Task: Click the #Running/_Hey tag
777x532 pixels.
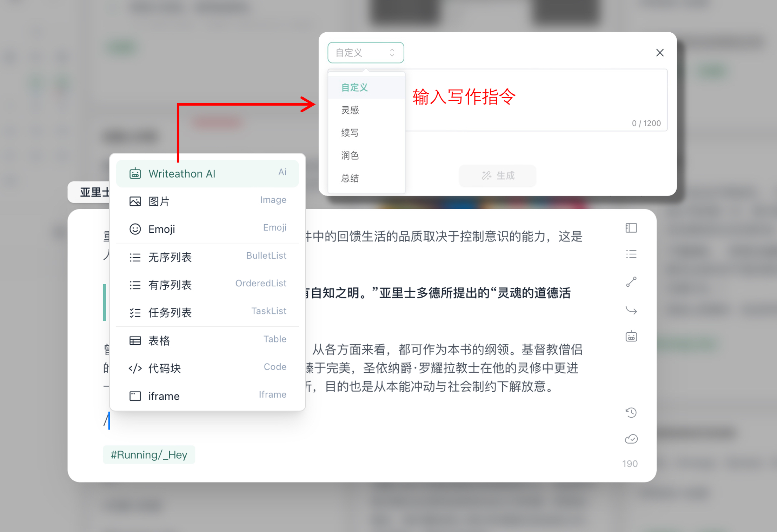Action: click(149, 455)
